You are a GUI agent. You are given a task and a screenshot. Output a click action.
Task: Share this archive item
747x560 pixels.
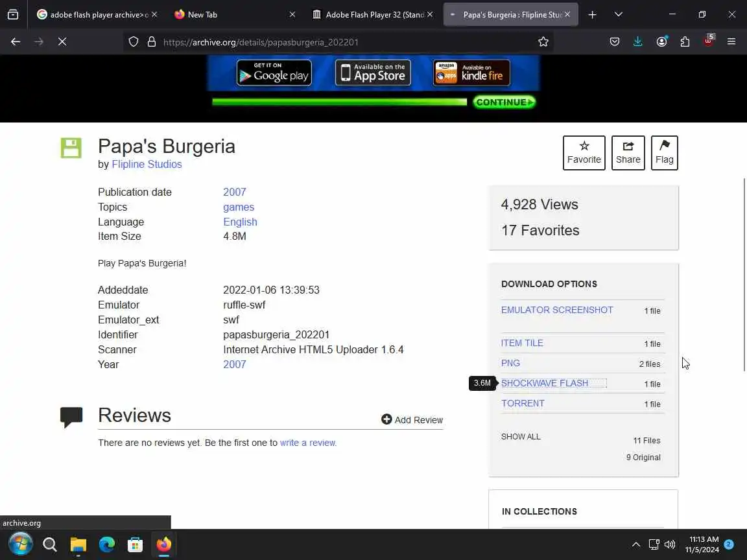pos(628,153)
